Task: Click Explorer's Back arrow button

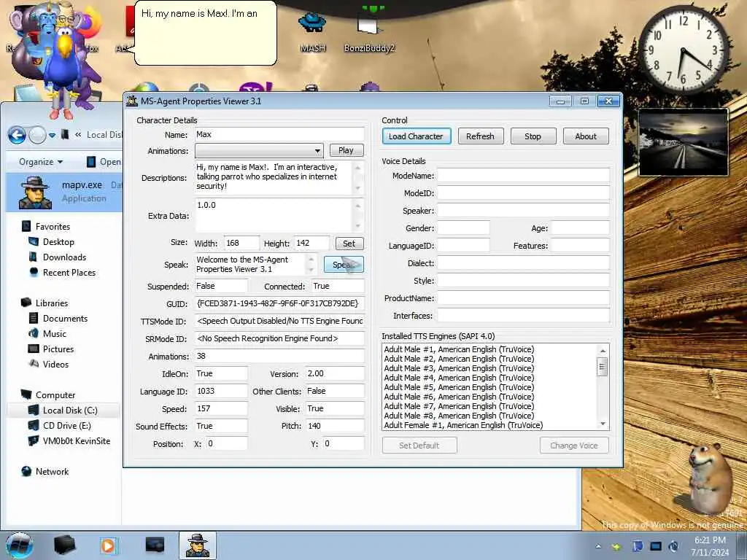Action: pyautogui.click(x=18, y=135)
